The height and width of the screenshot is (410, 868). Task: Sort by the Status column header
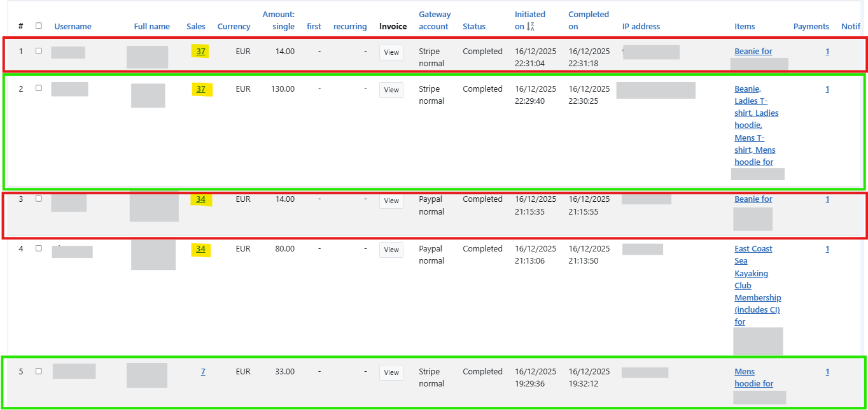pos(473,27)
